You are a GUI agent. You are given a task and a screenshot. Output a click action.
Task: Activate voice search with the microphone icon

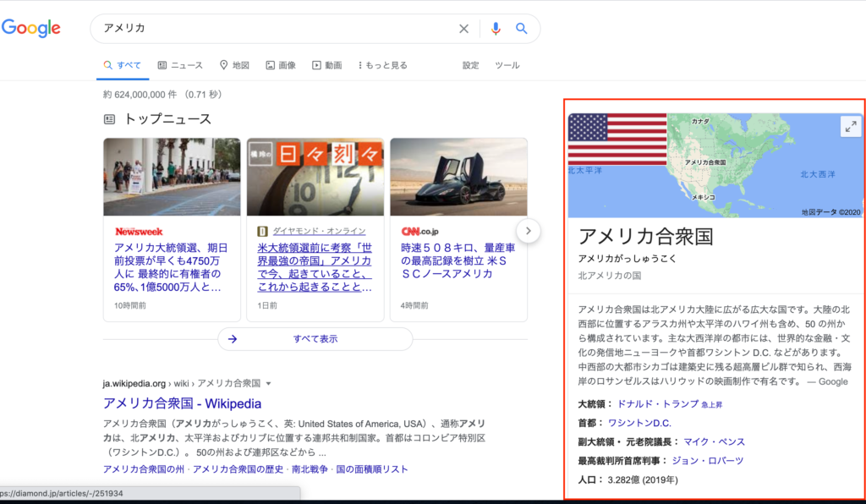[x=496, y=28]
